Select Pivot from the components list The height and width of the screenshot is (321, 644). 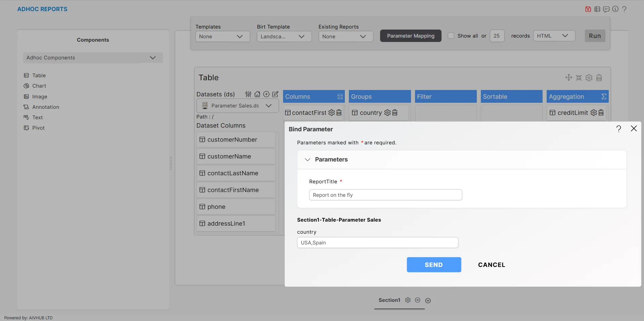(38, 128)
